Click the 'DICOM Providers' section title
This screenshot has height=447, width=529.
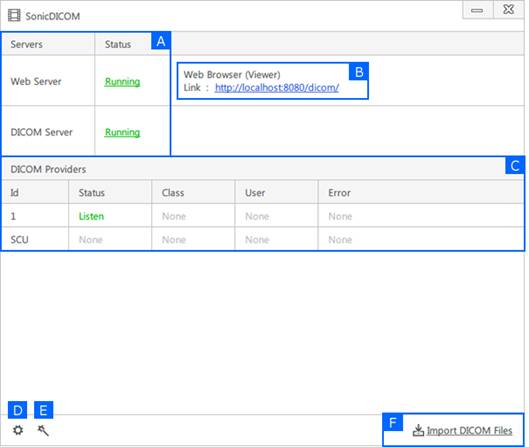48,169
